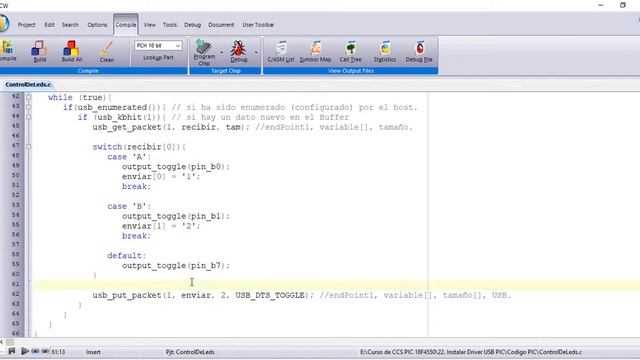This screenshot has width=640, height=360.
Task: Click the horizontal scrollbar left arrow
Action: [2, 342]
